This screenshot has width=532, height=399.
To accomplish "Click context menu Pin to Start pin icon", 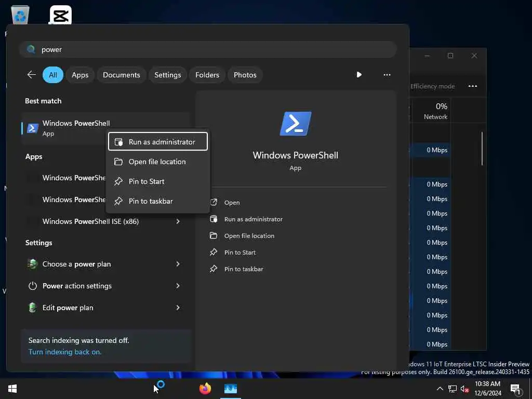I will click(118, 181).
